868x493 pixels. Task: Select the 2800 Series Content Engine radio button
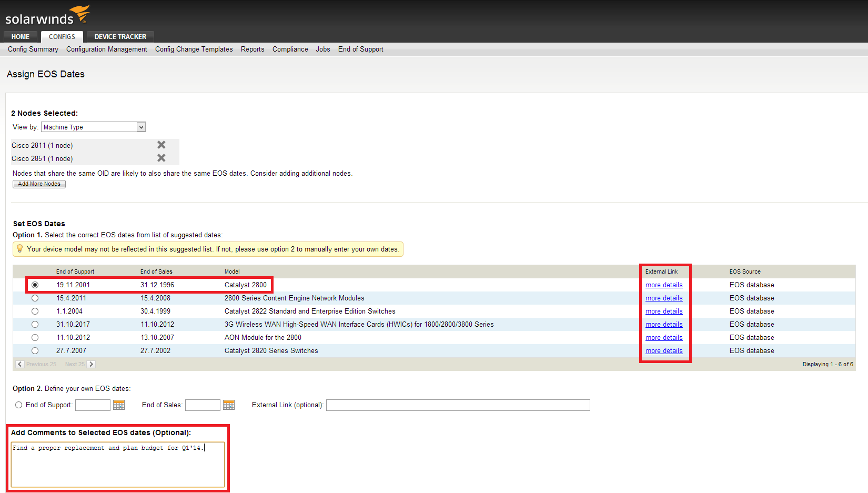35,298
